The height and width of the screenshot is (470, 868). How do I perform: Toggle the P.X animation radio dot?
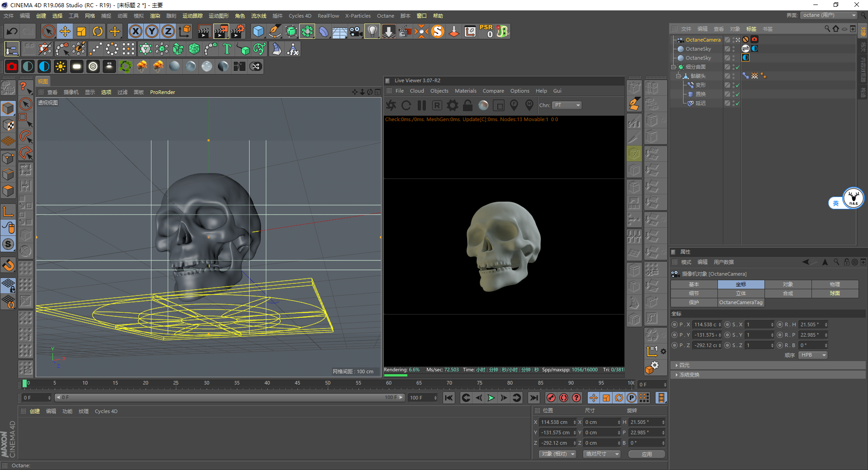coord(675,324)
